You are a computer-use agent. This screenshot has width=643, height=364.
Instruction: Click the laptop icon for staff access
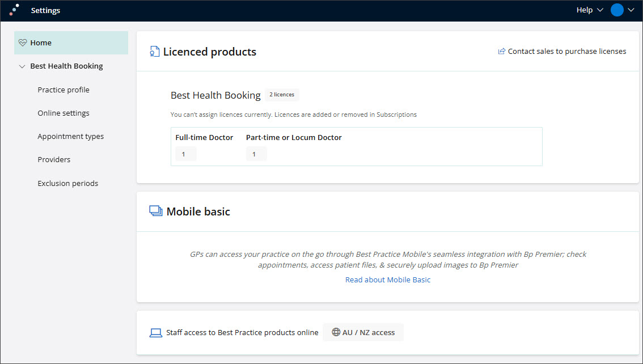click(x=156, y=333)
